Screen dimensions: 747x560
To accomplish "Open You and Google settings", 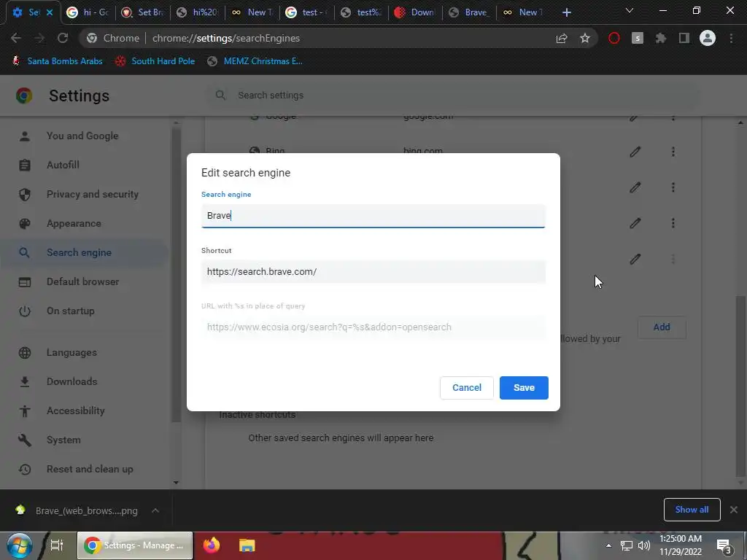I will click(x=82, y=136).
